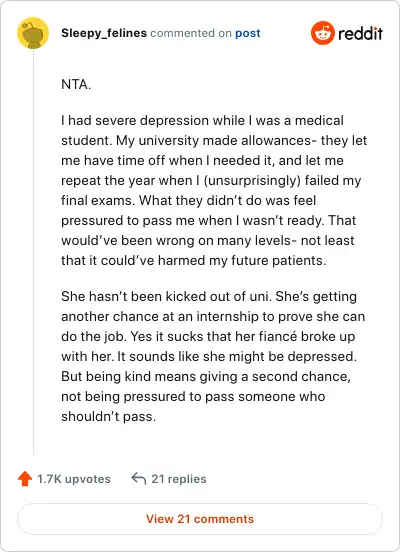400x552 pixels.
Task: Select the paragraph starting "I had severe depression"
Action: pos(214,190)
